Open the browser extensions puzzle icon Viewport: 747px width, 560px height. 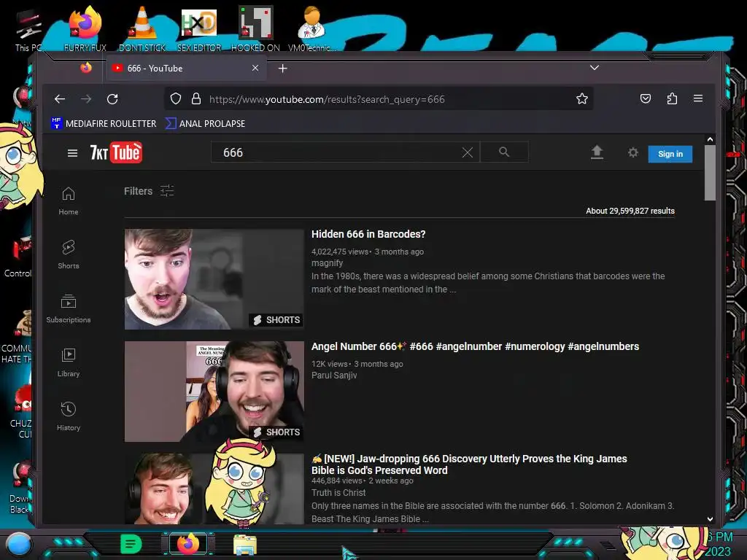[672, 98]
